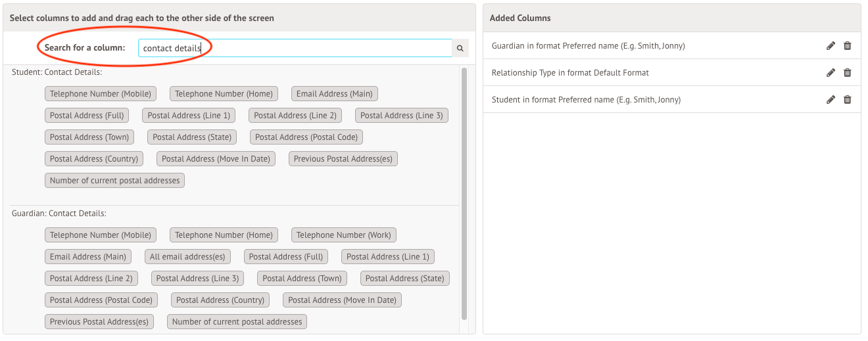This screenshot has width=868, height=341.
Task: Select Guardian All email address(es) tag
Action: coord(187,257)
